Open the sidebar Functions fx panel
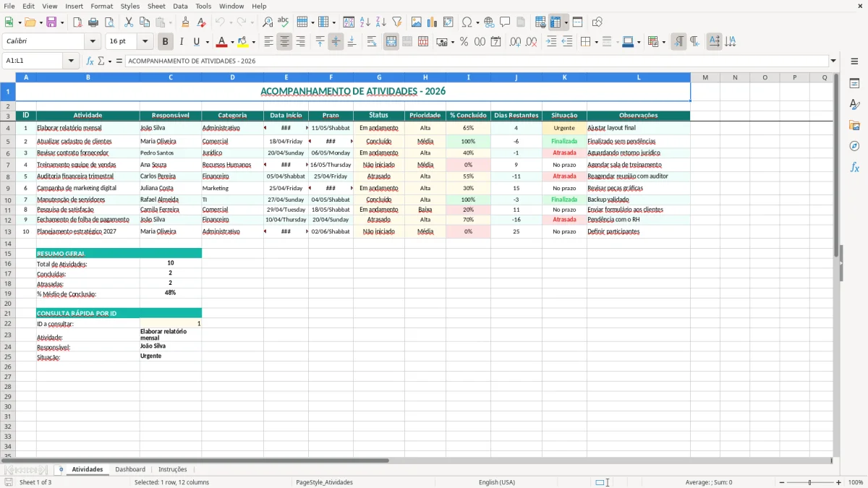Image resolution: width=868 pixels, height=488 pixels. pos(854,167)
